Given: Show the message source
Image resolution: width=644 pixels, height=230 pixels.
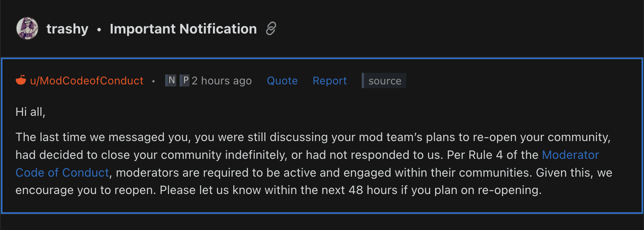Looking at the screenshot, I should click(384, 81).
